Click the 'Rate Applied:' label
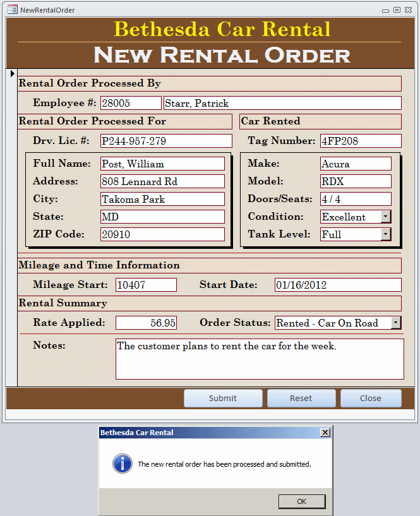Image resolution: width=420 pixels, height=516 pixels. pos(69,323)
